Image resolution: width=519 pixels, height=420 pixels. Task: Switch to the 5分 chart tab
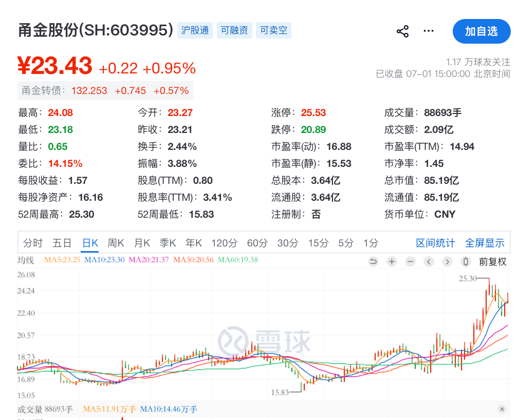click(x=345, y=243)
